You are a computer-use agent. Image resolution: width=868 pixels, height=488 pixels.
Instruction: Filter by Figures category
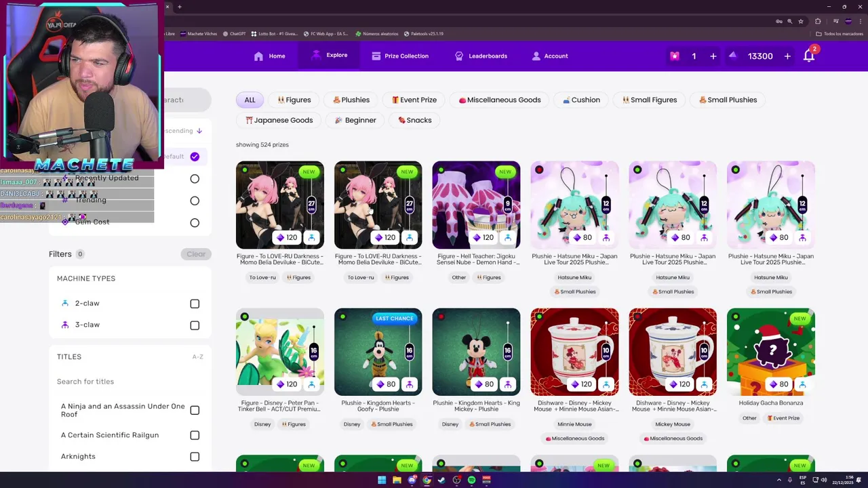(294, 100)
